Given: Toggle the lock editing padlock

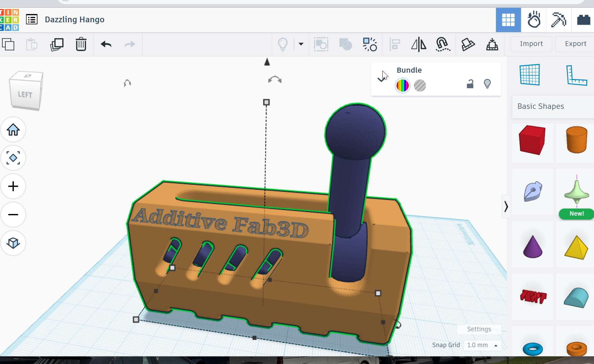Looking at the screenshot, I should coord(470,84).
